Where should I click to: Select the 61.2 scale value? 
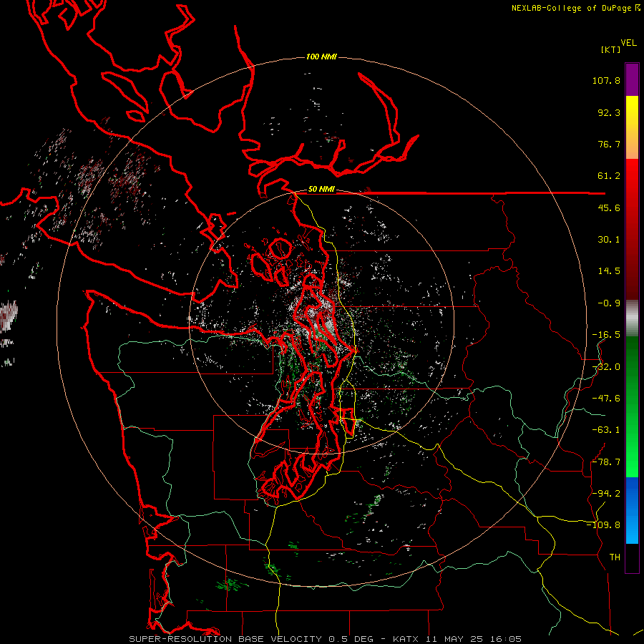pos(609,176)
